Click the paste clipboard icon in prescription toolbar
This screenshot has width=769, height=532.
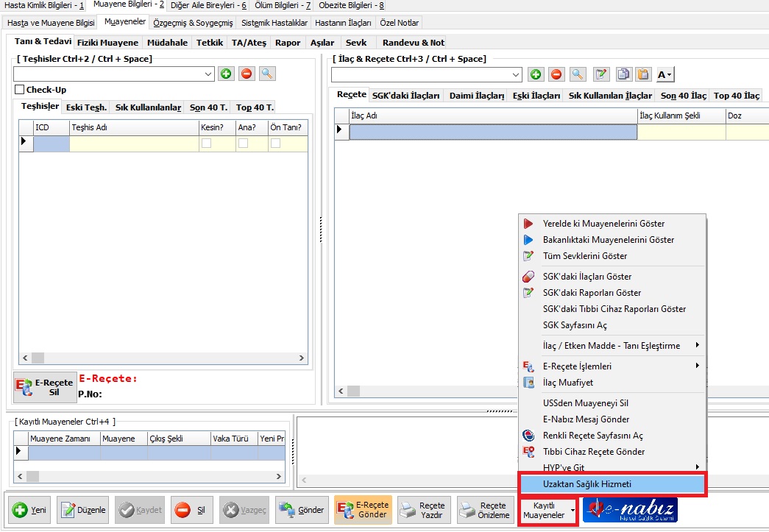point(643,74)
